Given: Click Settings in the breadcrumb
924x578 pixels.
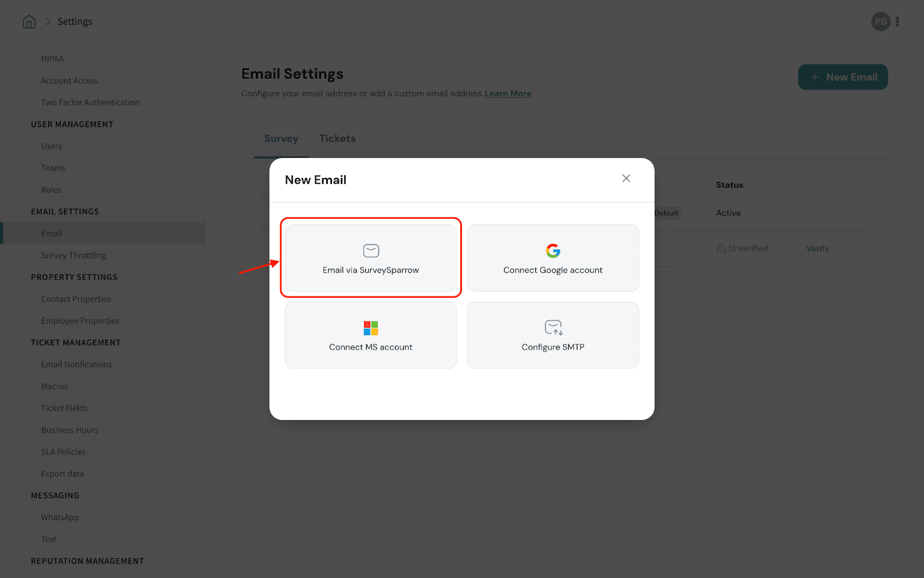Looking at the screenshot, I should 74,22.
